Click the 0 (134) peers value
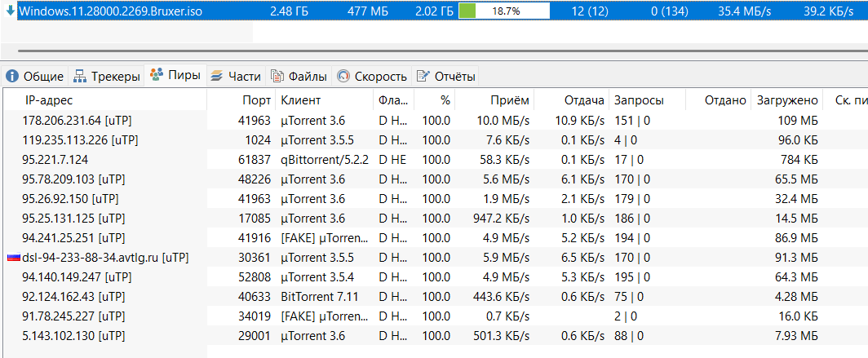Image resolution: width=868 pixels, height=358 pixels. coord(671,11)
